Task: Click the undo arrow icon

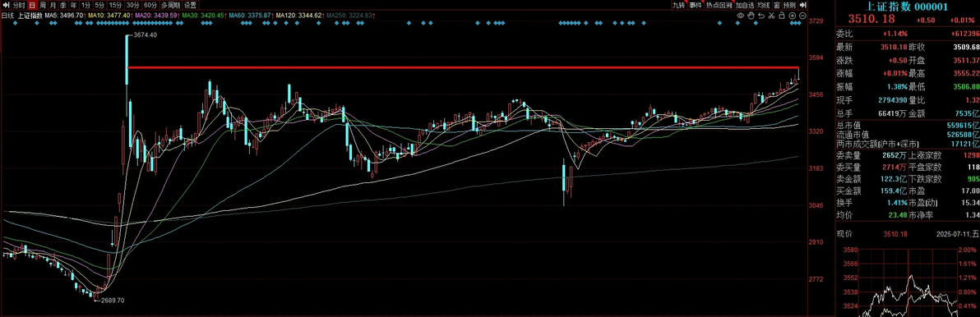Action: click(761, 15)
